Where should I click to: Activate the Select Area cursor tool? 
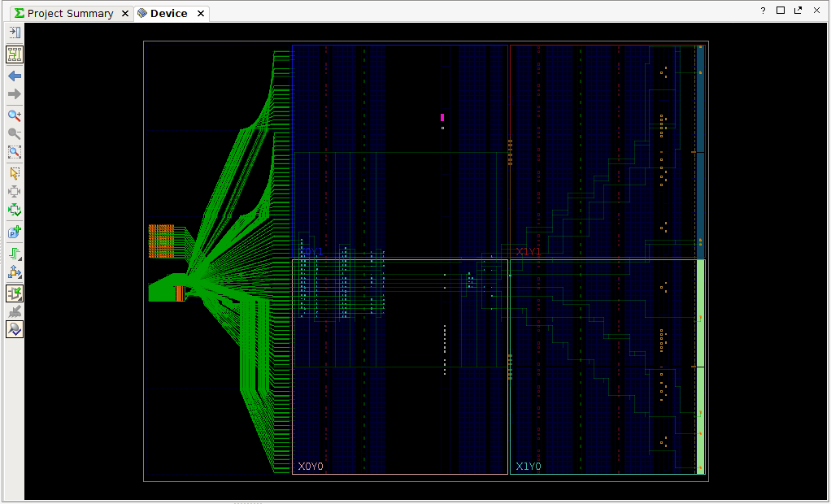click(x=15, y=173)
